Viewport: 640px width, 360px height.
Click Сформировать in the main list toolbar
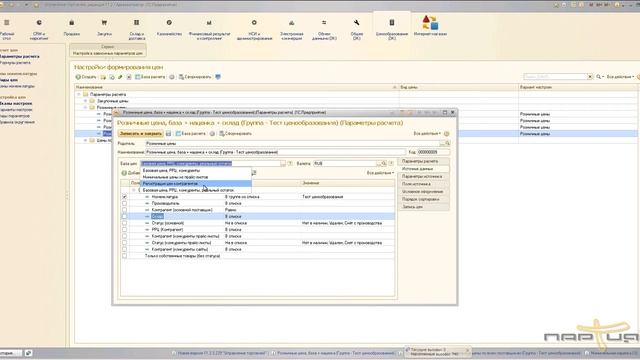(x=195, y=77)
